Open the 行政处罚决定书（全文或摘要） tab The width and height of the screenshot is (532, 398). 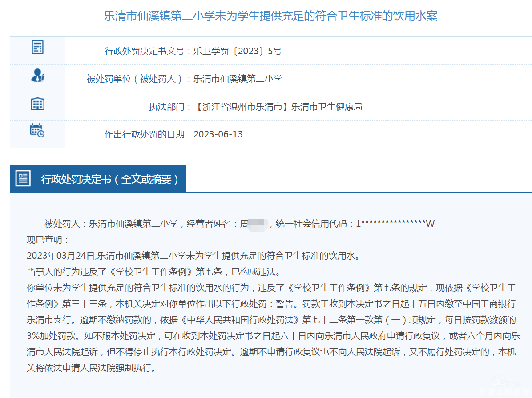(98, 179)
